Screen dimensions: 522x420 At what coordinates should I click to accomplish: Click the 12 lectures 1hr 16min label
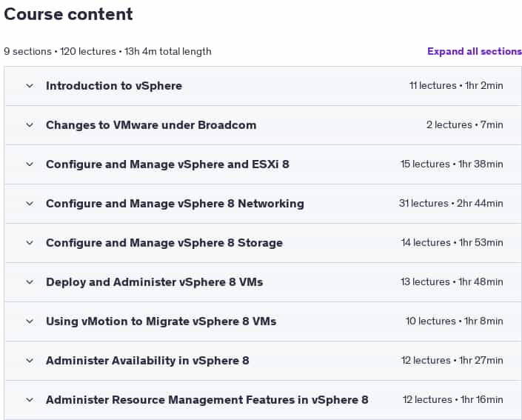coord(452,399)
